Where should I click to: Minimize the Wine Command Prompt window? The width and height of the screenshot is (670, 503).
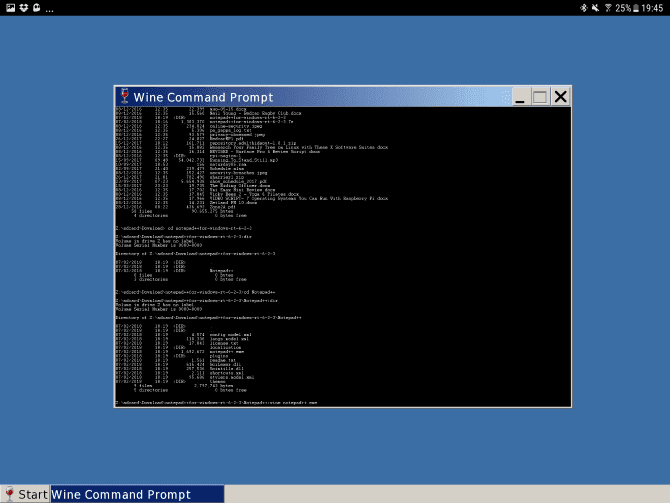coord(520,97)
